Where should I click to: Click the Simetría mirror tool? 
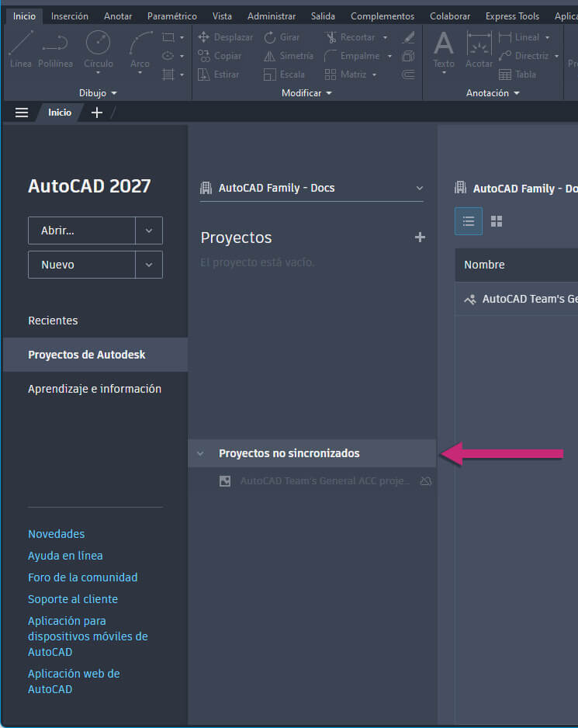[289, 56]
